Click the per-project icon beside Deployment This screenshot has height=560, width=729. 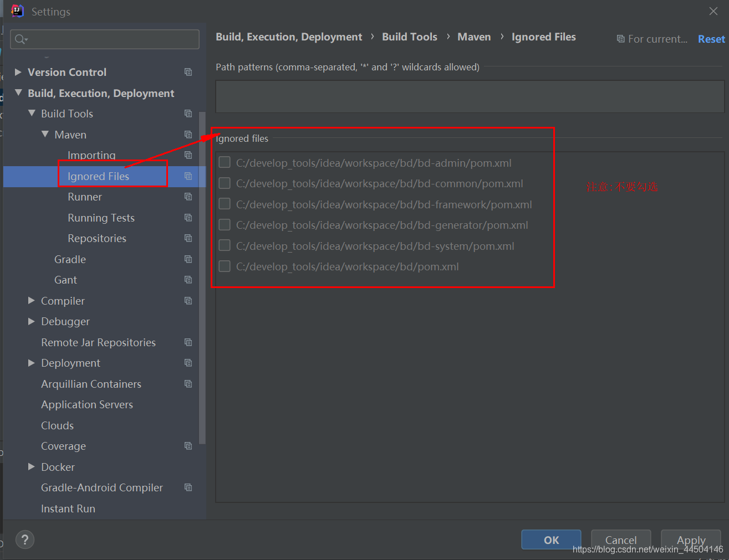(x=188, y=363)
